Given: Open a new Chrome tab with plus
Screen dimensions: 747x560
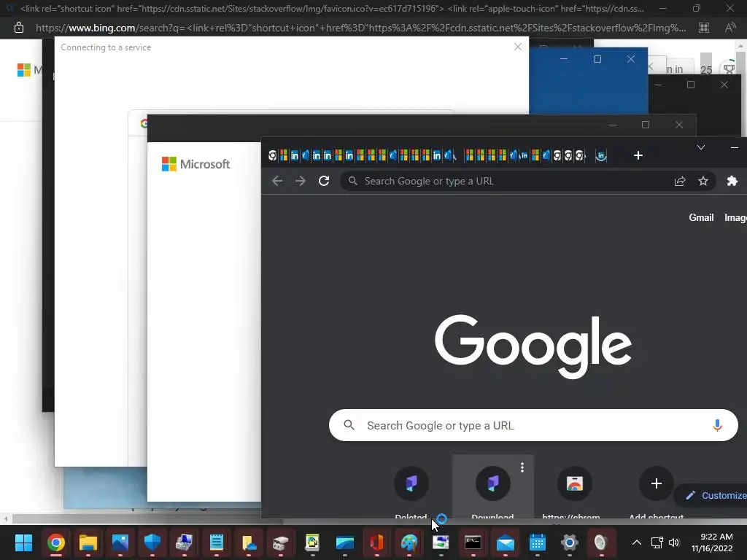Looking at the screenshot, I should tap(638, 155).
